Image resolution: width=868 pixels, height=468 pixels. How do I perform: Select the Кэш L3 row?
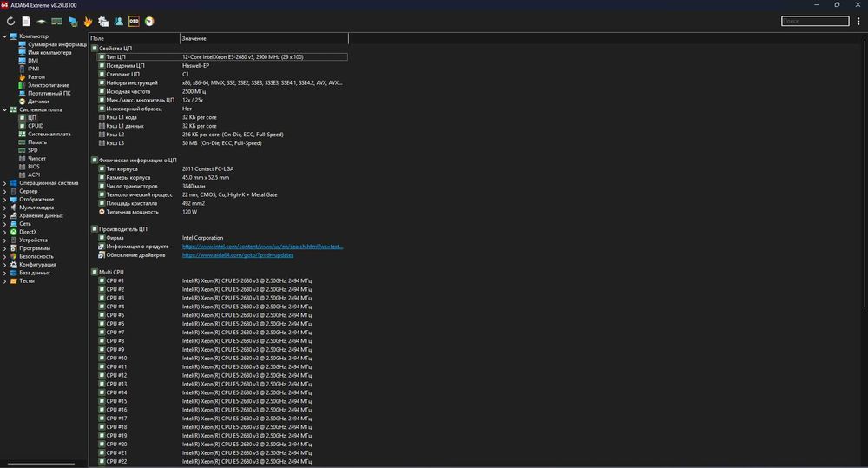point(222,143)
